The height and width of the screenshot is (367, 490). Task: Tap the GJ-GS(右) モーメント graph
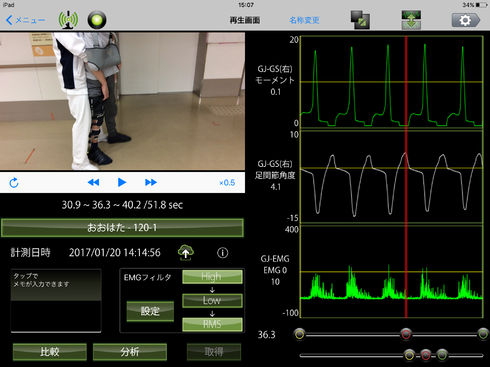point(392,82)
